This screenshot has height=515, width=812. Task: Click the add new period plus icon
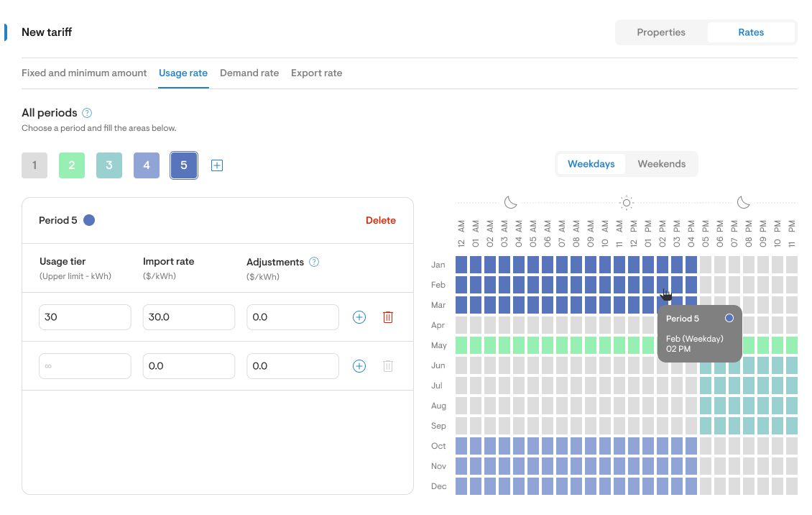[217, 165]
